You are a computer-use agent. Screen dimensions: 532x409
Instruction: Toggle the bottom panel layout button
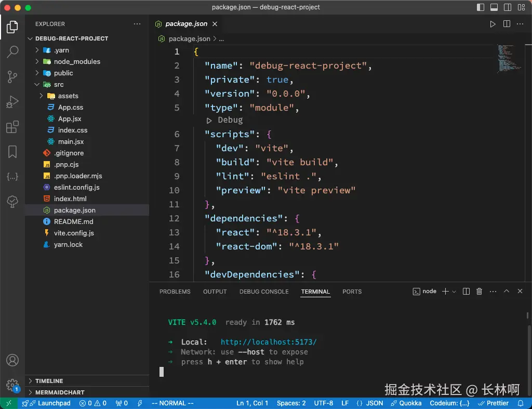click(x=494, y=7)
